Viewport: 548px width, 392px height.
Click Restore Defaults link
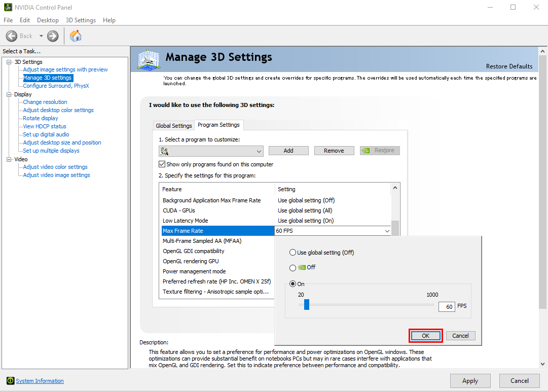509,66
